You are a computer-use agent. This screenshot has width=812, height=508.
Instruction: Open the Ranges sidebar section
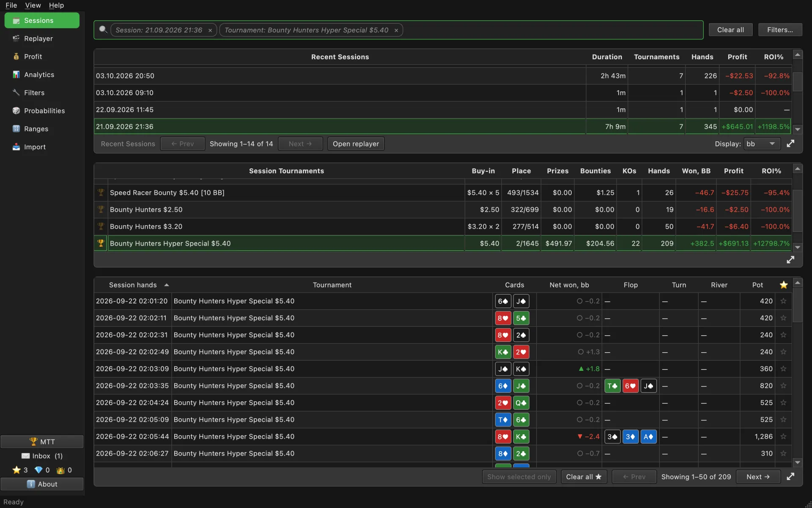[x=41, y=129]
